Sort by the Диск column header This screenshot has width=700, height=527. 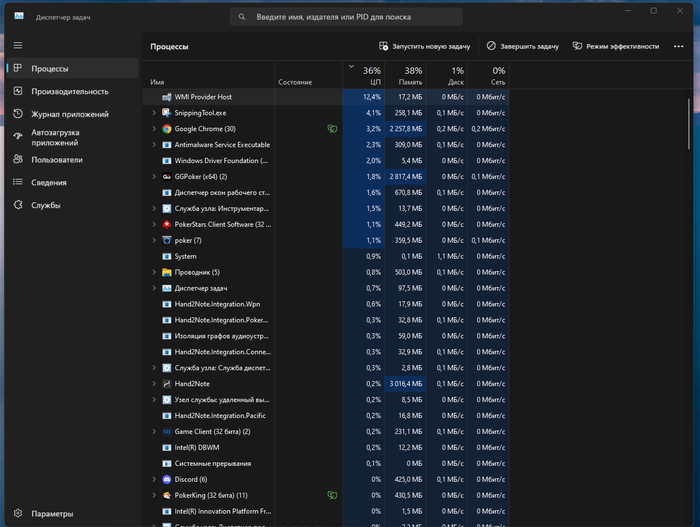point(446,75)
